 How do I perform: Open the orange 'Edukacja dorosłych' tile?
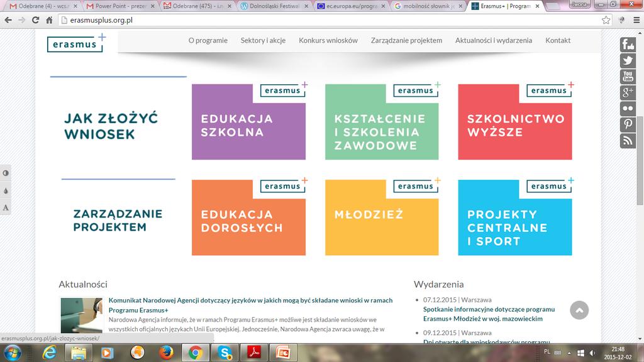pyautogui.click(x=248, y=217)
